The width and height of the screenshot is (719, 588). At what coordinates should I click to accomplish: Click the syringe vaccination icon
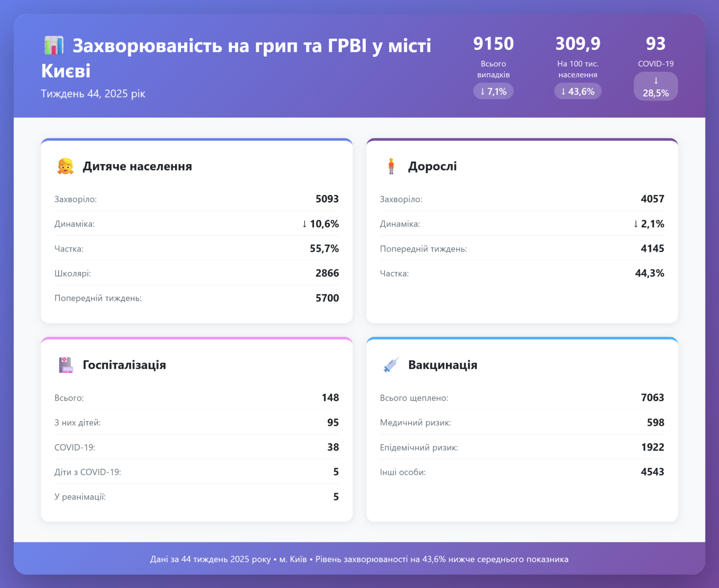click(391, 365)
